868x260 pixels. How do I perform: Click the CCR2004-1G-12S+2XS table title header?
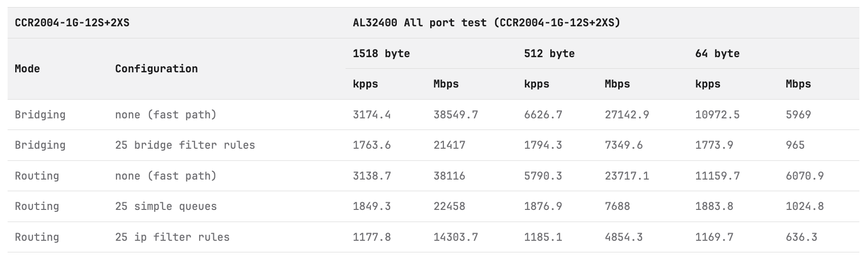tap(72, 23)
